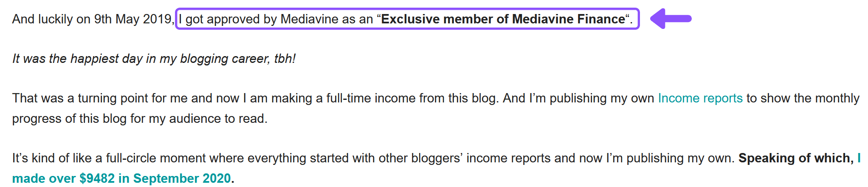Click the word "tbh!" in the italic line
The width and height of the screenshot is (868, 187).
(x=285, y=59)
